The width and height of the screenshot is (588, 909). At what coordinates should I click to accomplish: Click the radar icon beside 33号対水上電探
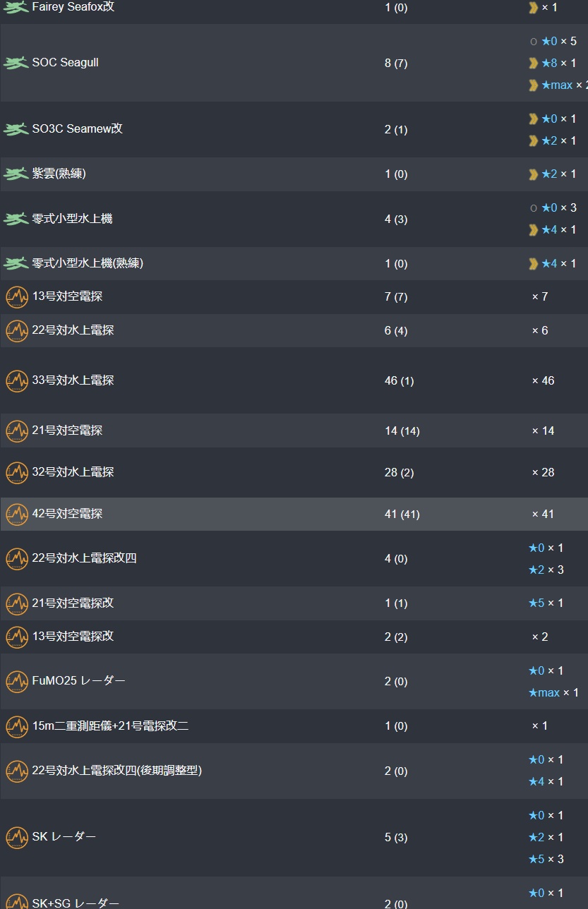(x=17, y=380)
